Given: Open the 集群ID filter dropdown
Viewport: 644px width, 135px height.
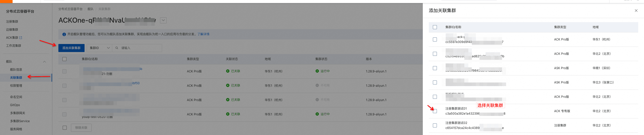Looking at the screenshot, I should pos(100,48).
